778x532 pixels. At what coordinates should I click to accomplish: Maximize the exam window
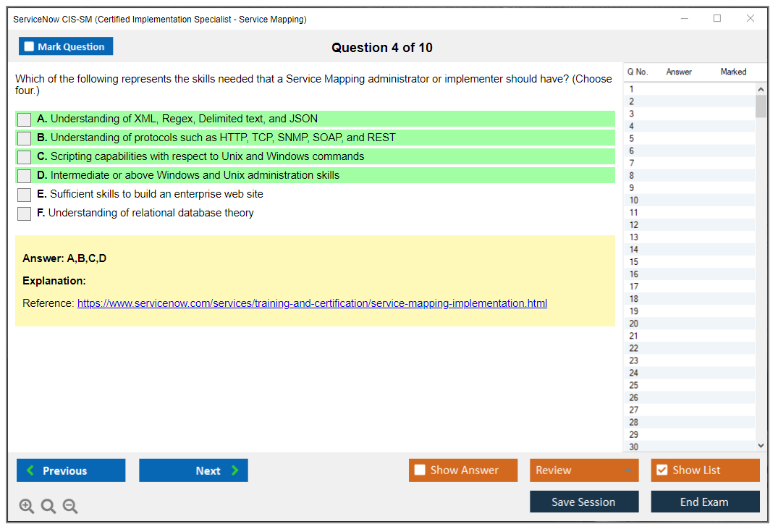pos(717,19)
